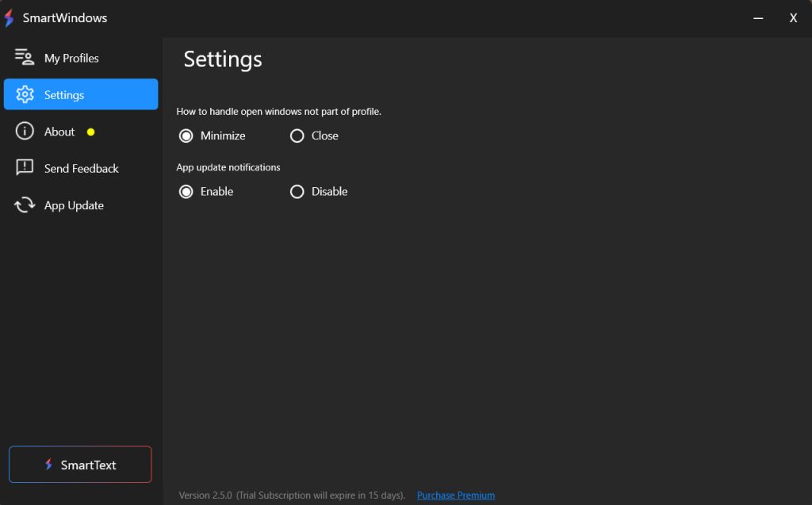812x505 pixels.
Task: Go to the Settings menu item
Action: (81, 94)
